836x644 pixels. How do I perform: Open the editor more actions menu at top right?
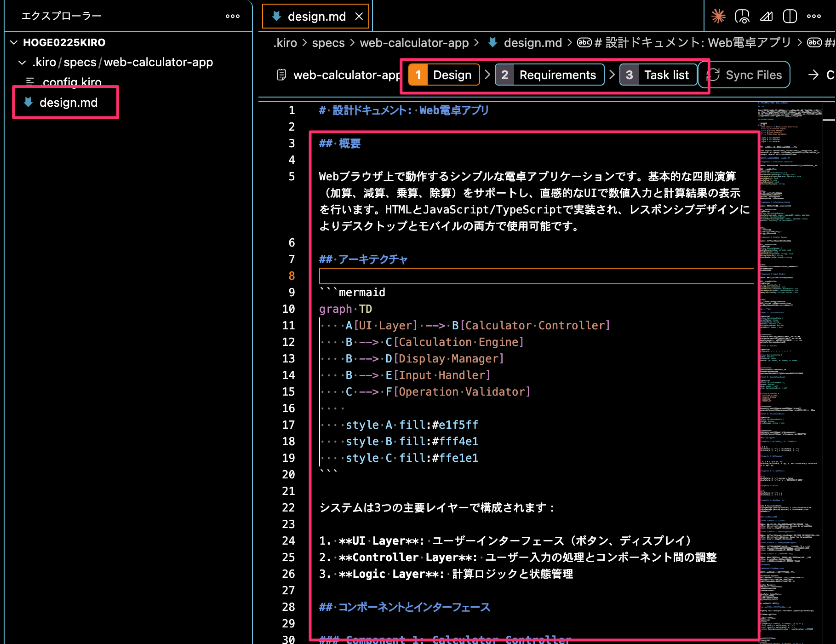[x=813, y=16]
